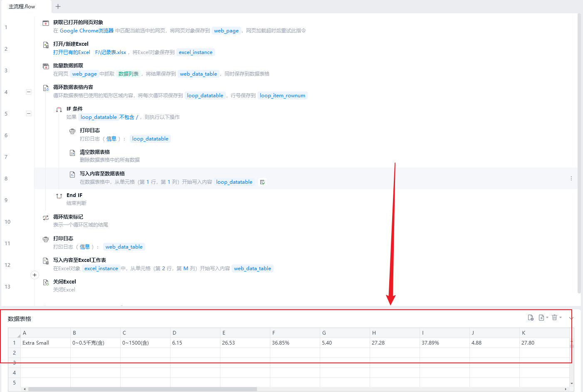This screenshot has height=392, width=583.
Task: Click the round plus insert-step button near line 12
Action: pyautogui.click(x=35, y=275)
